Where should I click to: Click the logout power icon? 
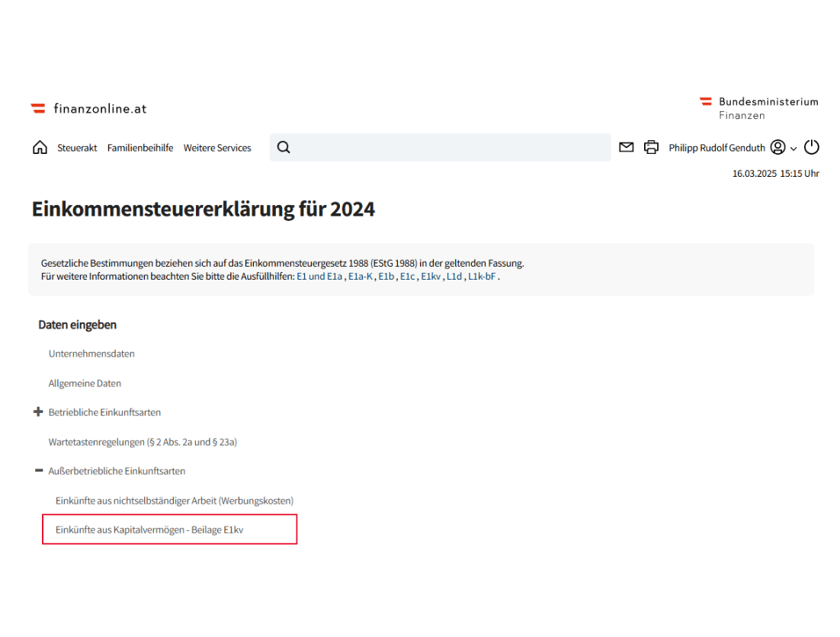coord(812,147)
